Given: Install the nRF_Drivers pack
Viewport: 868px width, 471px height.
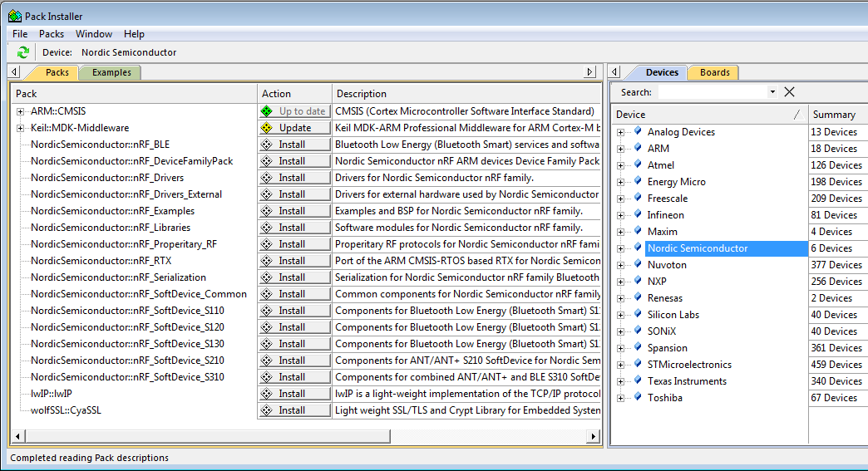Looking at the screenshot, I should click(x=294, y=178).
